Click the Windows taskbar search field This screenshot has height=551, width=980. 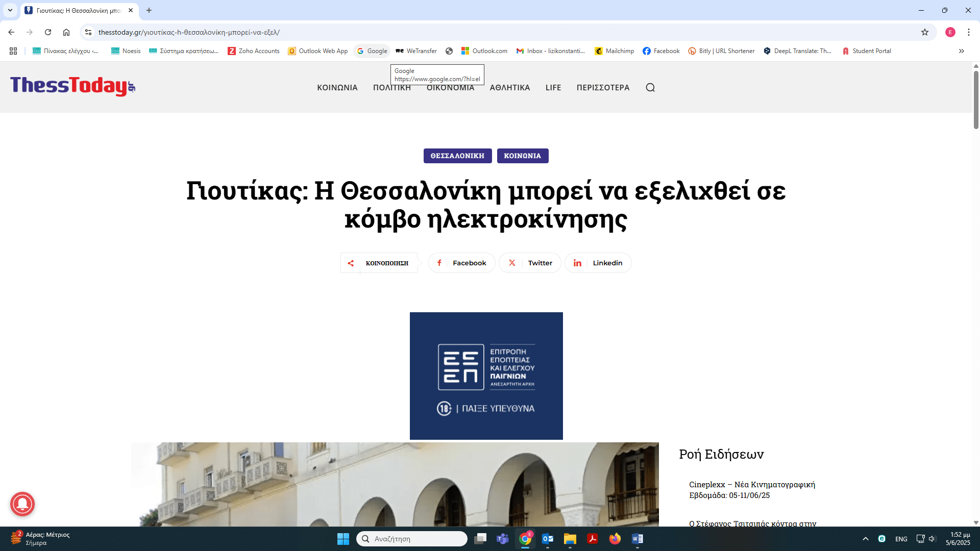click(x=411, y=539)
